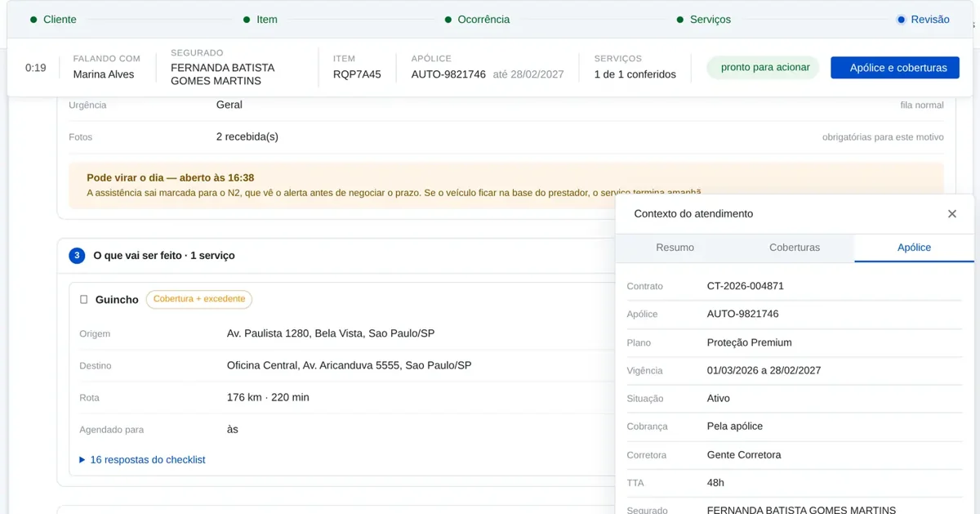Go to the Serviços step
Image resolution: width=980 pixels, height=514 pixels.
click(x=704, y=20)
